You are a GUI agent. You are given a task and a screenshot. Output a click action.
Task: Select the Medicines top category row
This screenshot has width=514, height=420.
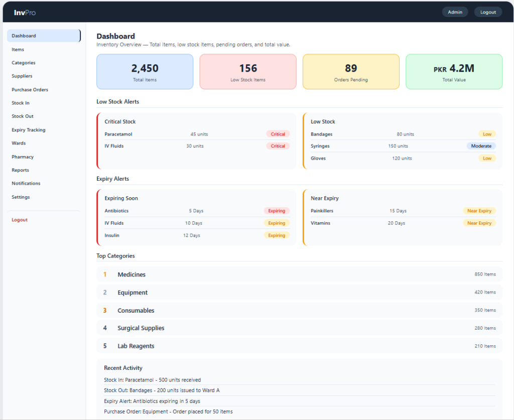click(x=299, y=274)
